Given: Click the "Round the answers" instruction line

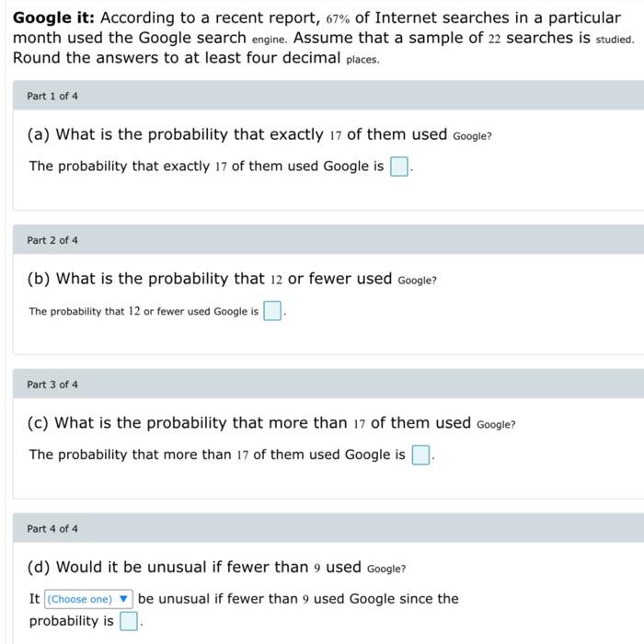Looking at the screenshot, I should (196, 58).
